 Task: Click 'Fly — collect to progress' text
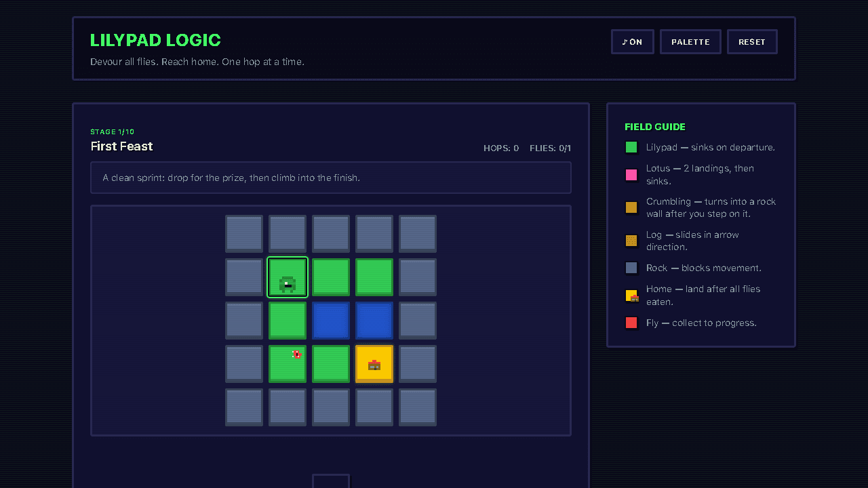pos(701,323)
